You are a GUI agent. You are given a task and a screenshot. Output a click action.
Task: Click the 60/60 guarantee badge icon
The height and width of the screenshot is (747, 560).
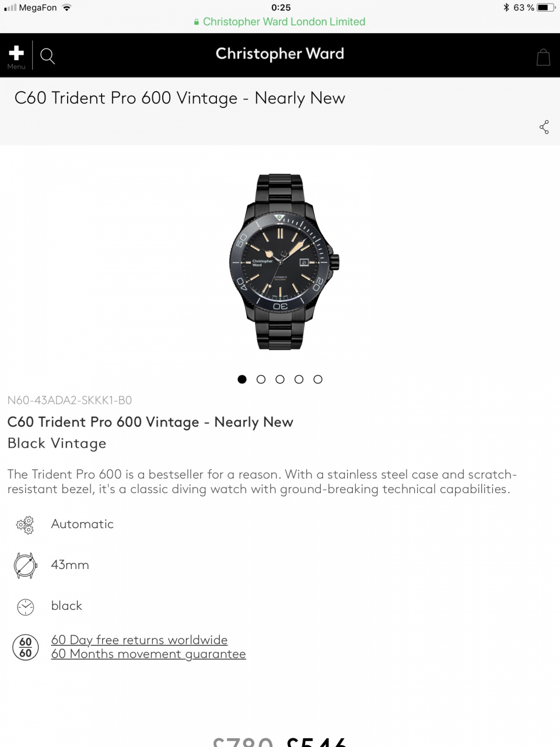click(26, 647)
